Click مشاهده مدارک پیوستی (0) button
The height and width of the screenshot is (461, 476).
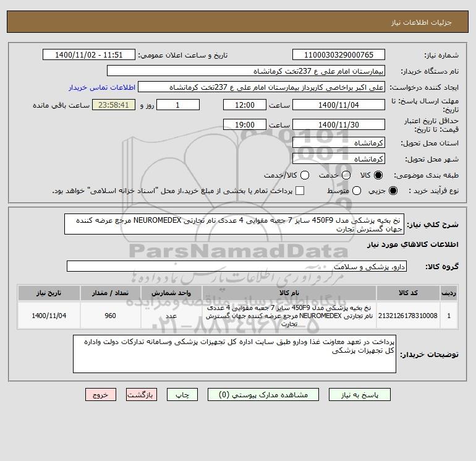click(263, 394)
